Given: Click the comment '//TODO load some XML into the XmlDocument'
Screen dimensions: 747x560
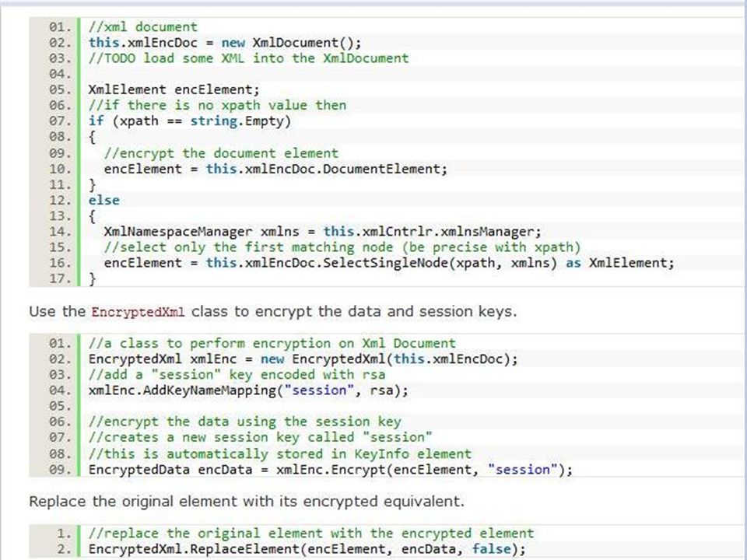Looking at the screenshot, I should (x=248, y=58).
